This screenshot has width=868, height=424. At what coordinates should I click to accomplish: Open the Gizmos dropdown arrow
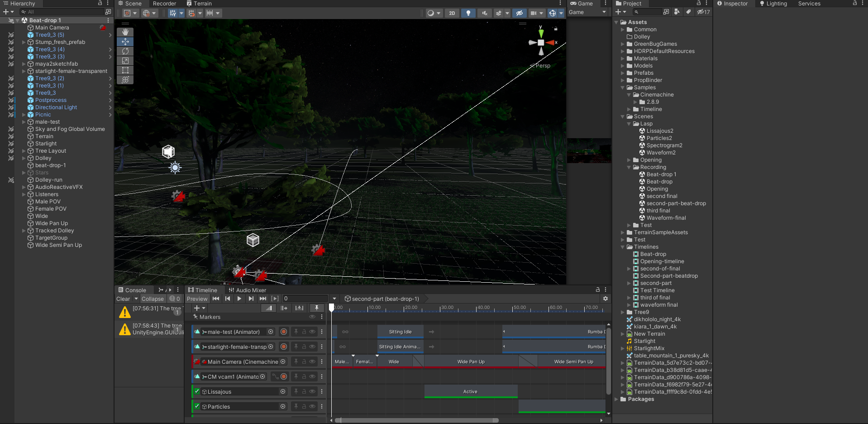click(x=561, y=13)
